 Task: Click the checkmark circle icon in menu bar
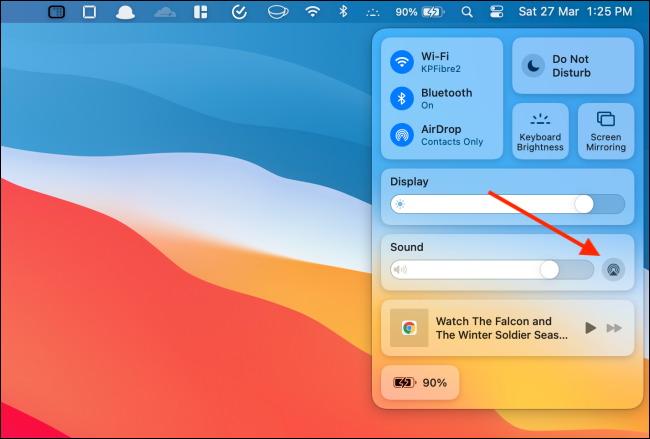239,12
